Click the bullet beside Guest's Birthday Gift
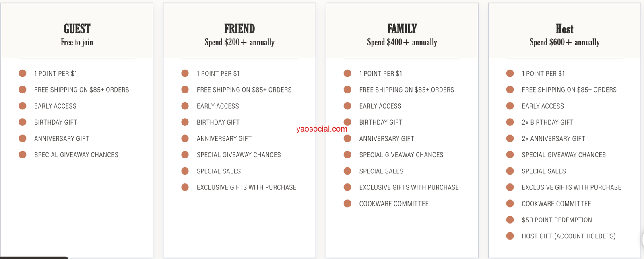 23,122
